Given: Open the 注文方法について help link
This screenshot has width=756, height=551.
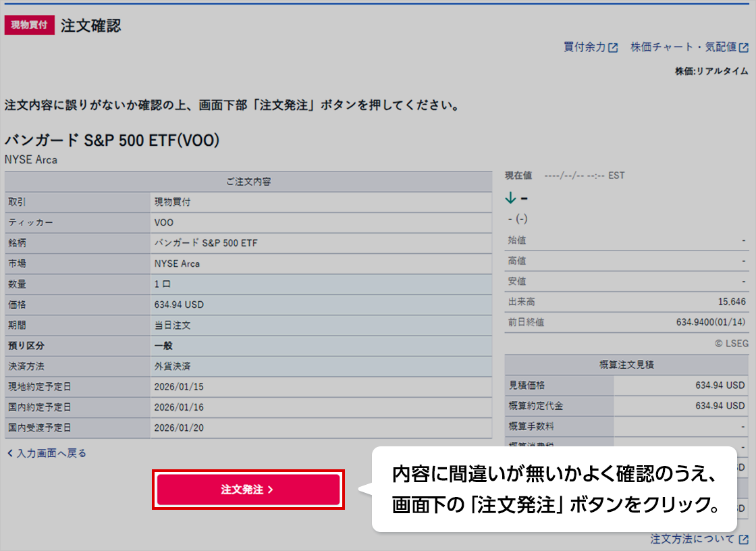Looking at the screenshot, I should pos(693,539).
